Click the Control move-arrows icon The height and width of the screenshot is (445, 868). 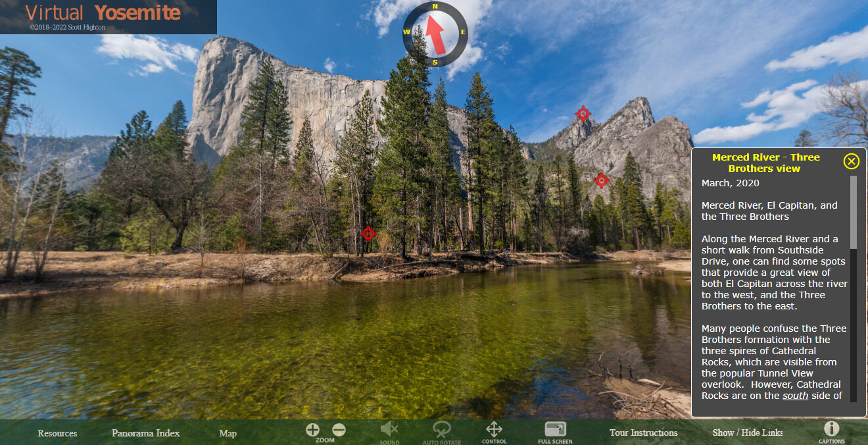point(494,430)
